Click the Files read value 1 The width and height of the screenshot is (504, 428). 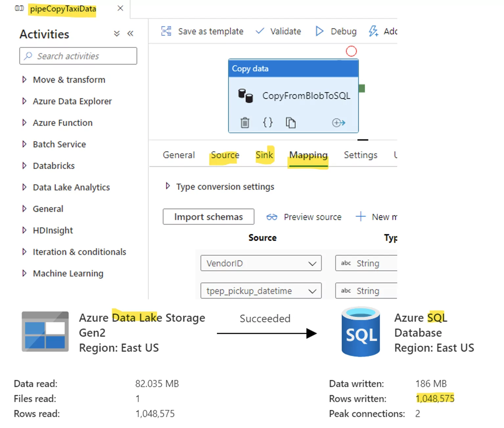[138, 399]
